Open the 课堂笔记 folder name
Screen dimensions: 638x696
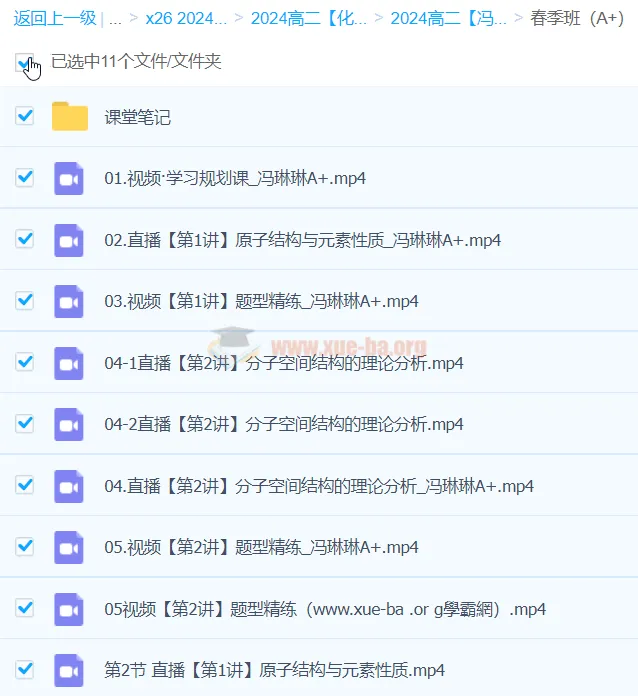pos(138,117)
